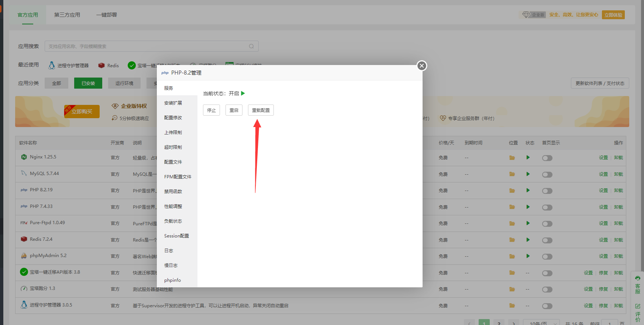Click 修复 link for 宝塔跑分 1.3

point(603,289)
